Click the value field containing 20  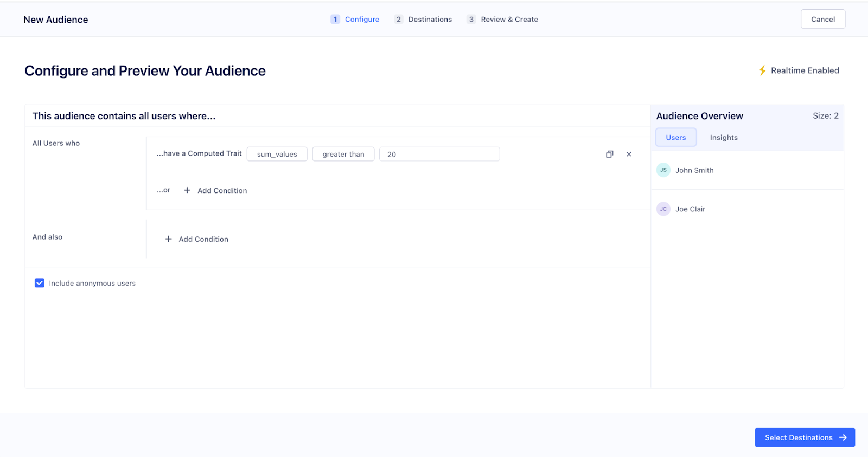(439, 155)
